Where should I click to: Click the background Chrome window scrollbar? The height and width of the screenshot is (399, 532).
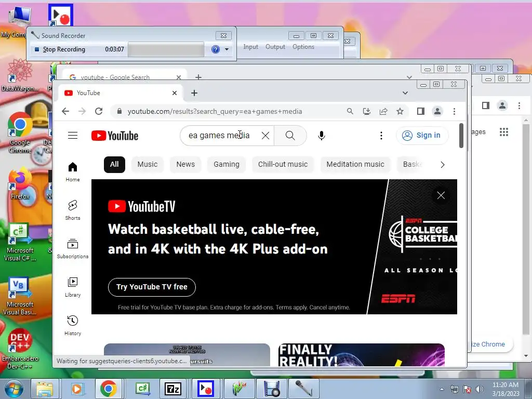tap(526, 229)
